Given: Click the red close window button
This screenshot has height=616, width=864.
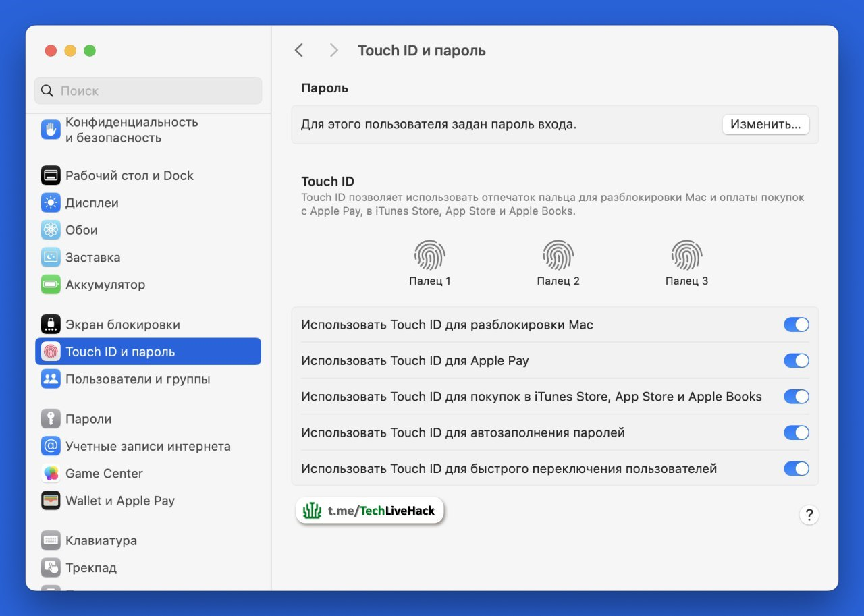Looking at the screenshot, I should (x=51, y=51).
